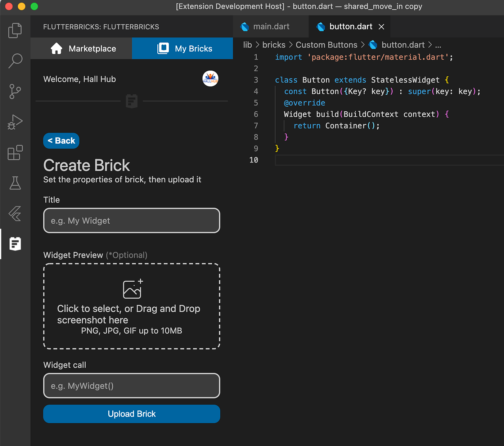Open the Search panel
The width and height of the screenshot is (504, 446).
pos(15,61)
